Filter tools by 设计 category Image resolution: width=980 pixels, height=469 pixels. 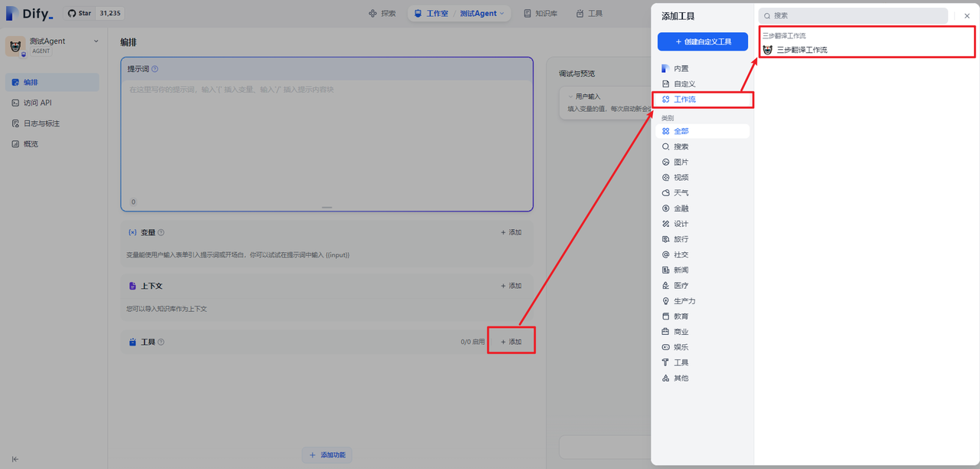[x=704, y=224]
